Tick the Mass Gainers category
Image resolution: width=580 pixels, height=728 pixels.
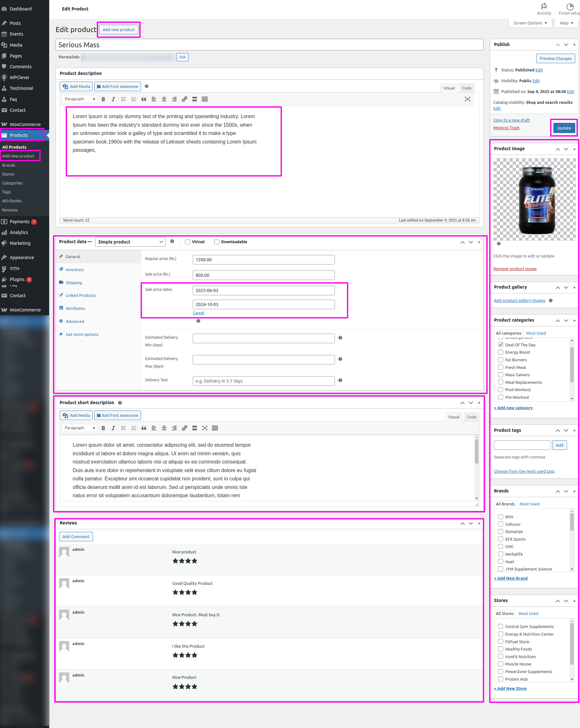tap(500, 375)
